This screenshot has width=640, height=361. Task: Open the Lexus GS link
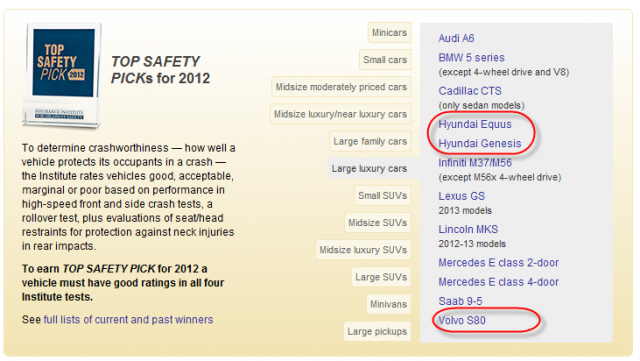(x=461, y=196)
